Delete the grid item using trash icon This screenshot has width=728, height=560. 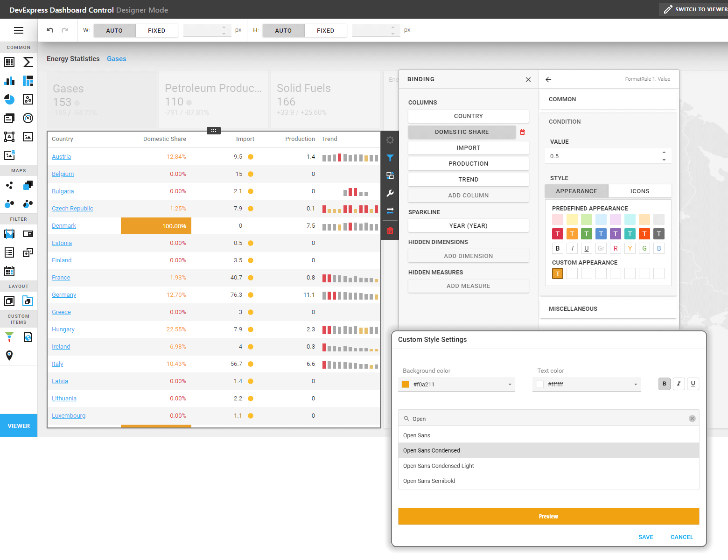(x=390, y=230)
